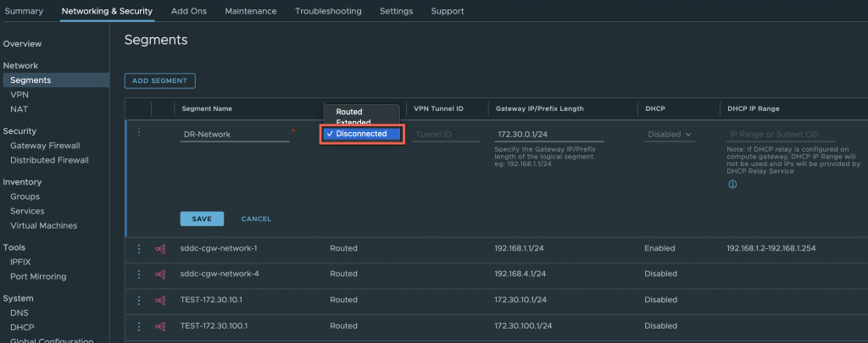Click the Gateway IP/Prefix Length field
This screenshot has height=343, width=868.
coord(548,135)
